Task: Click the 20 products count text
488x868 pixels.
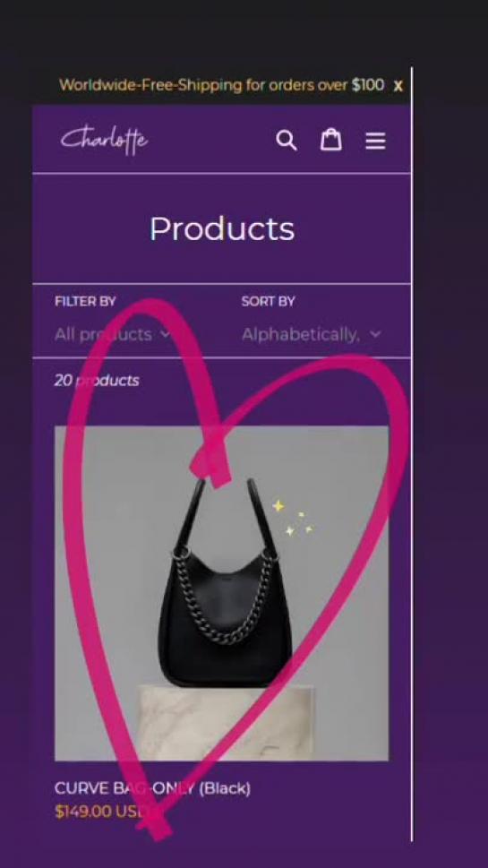Action: click(x=97, y=381)
